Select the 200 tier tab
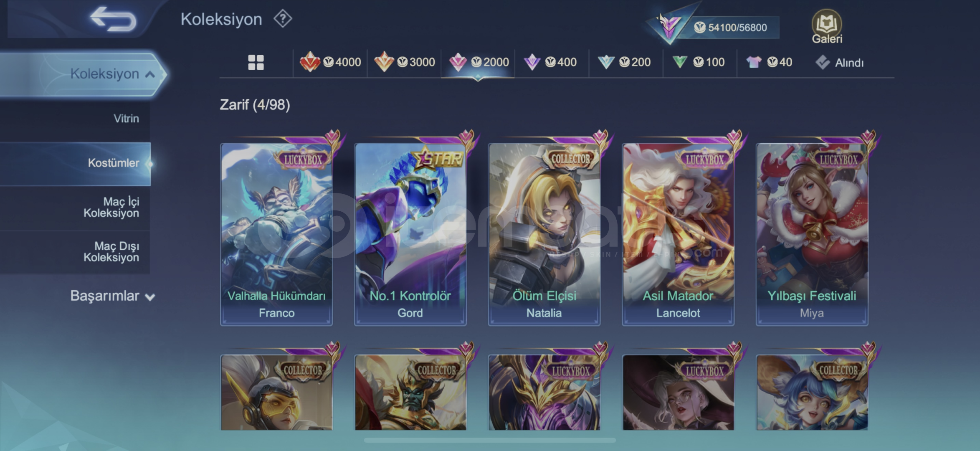 click(625, 62)
